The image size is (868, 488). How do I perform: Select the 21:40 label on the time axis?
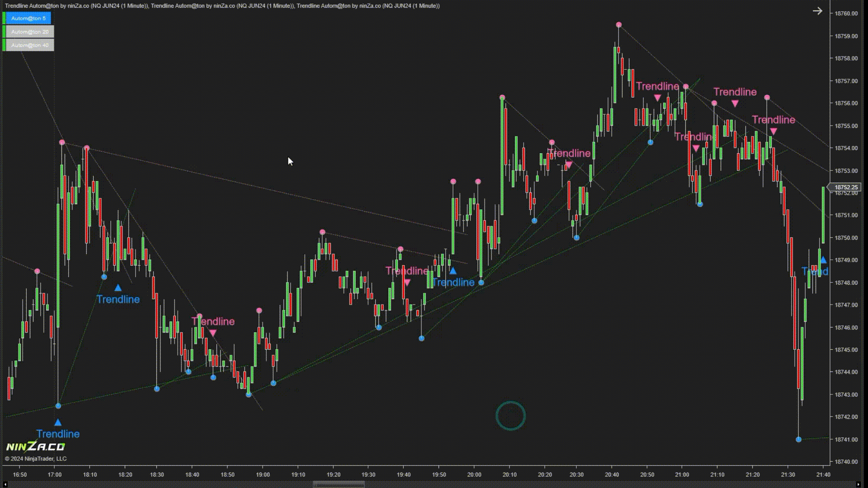[824, 475]
